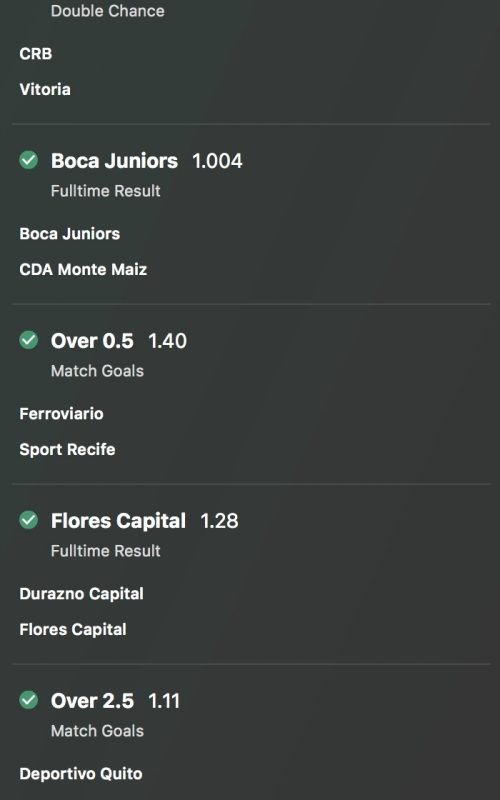Click the 1.40 odds value
This screenshot has height=800, width=500.
pos(168,341)
